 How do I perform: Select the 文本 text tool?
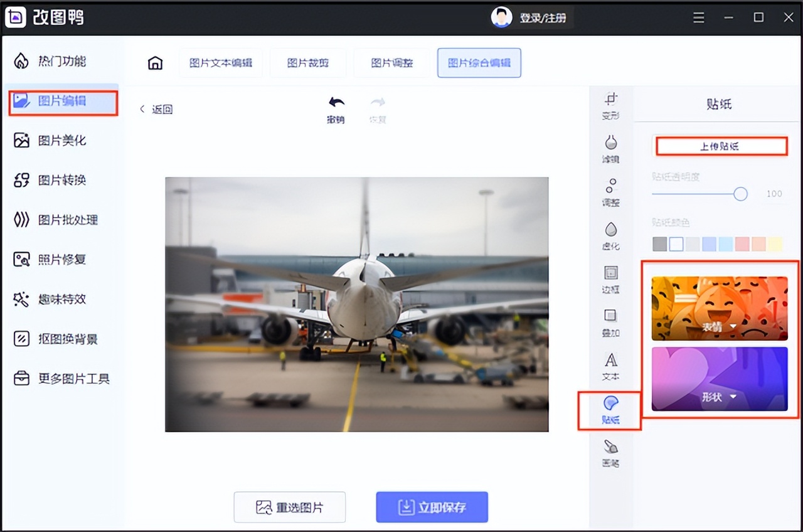[610, 368]
